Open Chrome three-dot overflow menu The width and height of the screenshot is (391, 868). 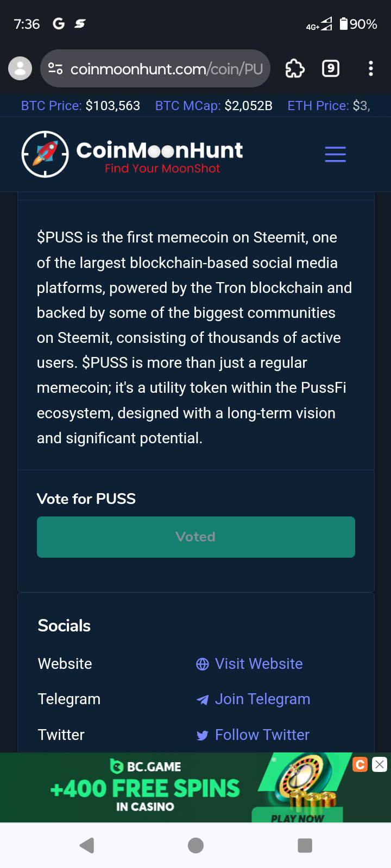click(370, 68)
